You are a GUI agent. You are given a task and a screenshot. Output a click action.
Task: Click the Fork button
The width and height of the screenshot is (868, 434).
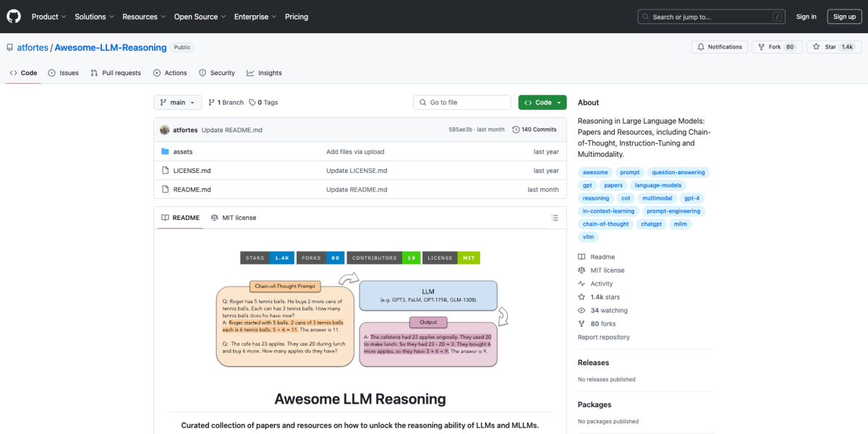(x=776, y=46)
